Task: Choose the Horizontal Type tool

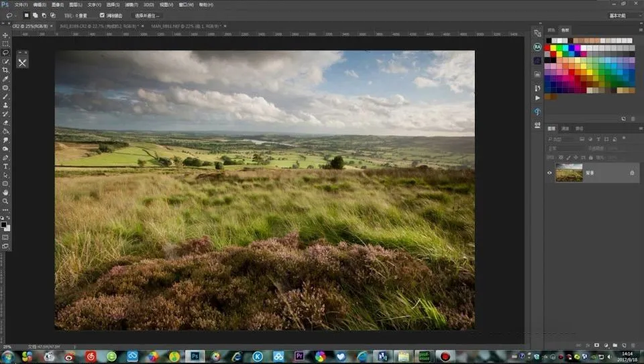Action: [x=5, y=166]
